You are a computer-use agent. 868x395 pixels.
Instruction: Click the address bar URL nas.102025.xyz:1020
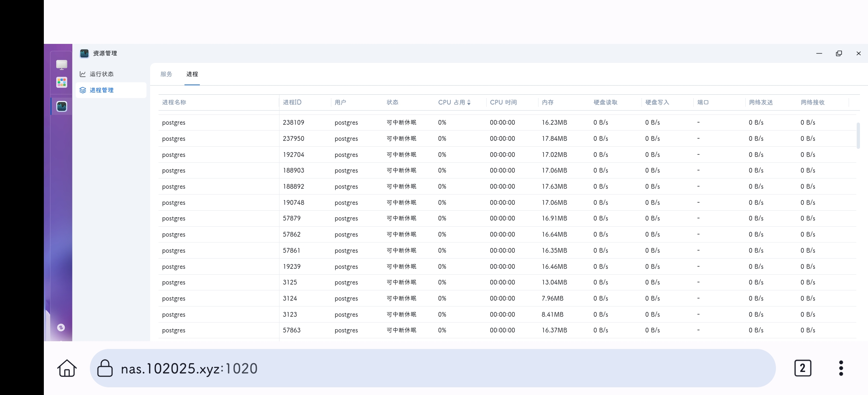(189, 368)
